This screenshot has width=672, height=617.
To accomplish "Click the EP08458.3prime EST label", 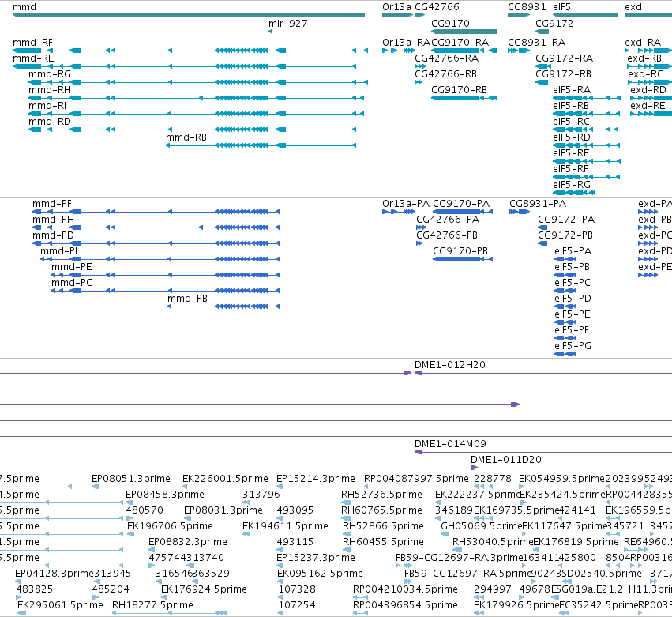I will (x=165, y=495).
